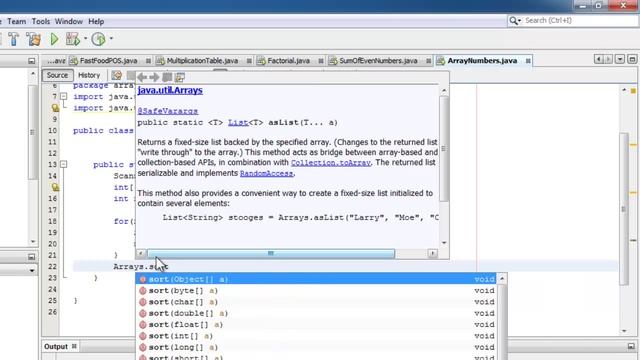Switch to Source view
The height and width of the screenshot is (360, 640).
57,75
